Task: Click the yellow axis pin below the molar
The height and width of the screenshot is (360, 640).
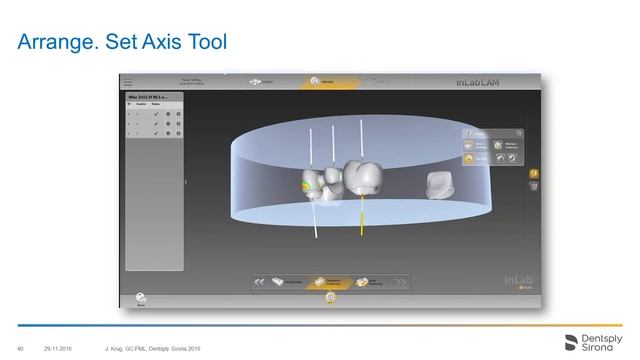Action: click(x=362, y=215)
